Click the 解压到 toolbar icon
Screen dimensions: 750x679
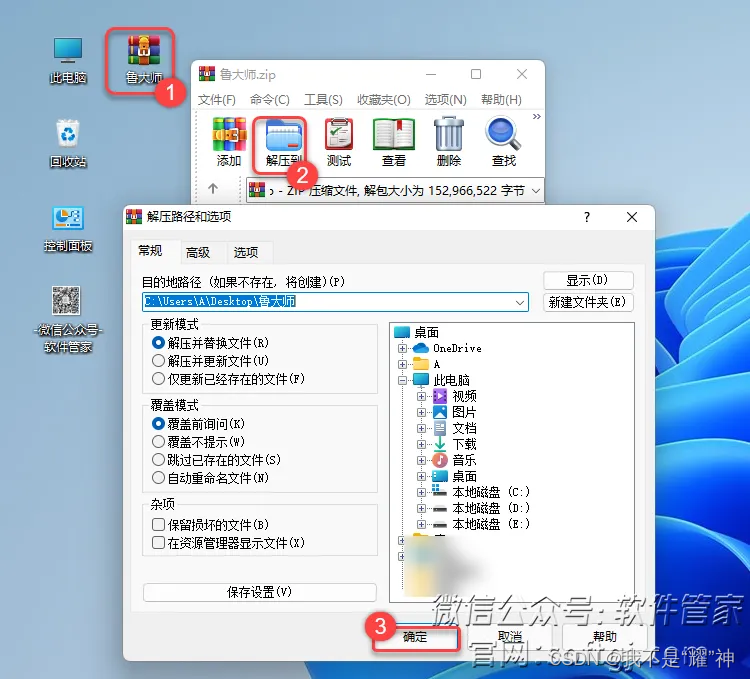284,142
